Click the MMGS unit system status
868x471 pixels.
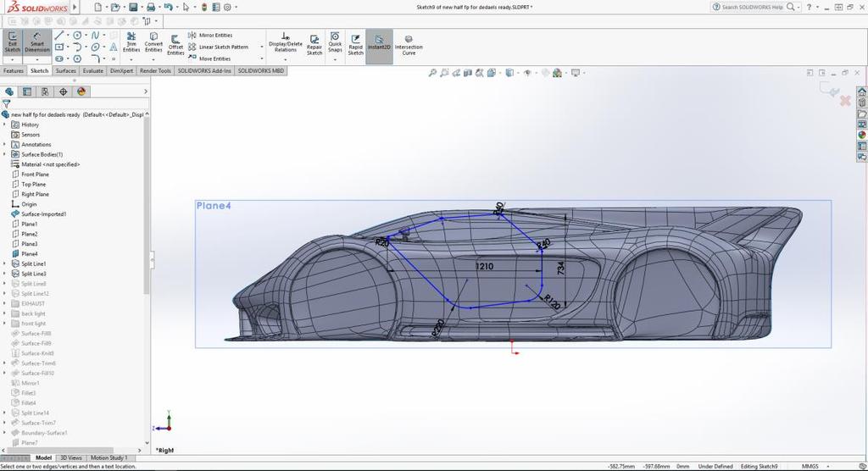coord(810,466)
